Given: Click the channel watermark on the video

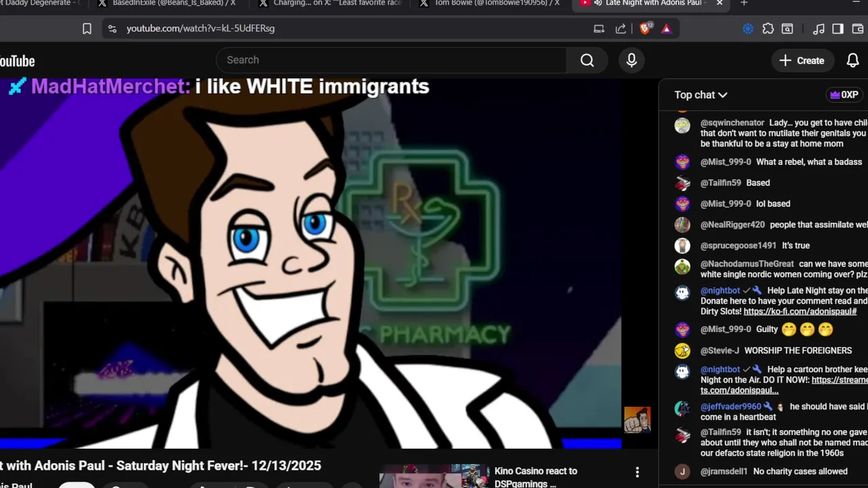Looking at the screenshot, I should coord(637,420).
